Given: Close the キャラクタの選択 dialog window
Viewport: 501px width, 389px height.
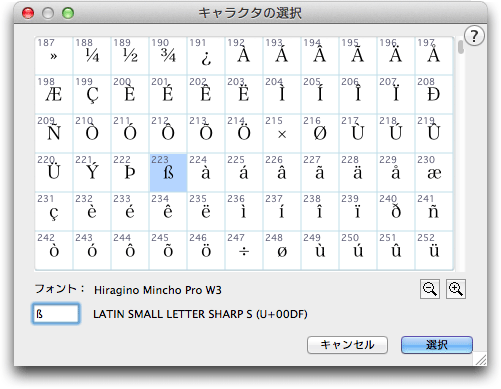Looking at the screenshot, I should (x=28, y=13).
